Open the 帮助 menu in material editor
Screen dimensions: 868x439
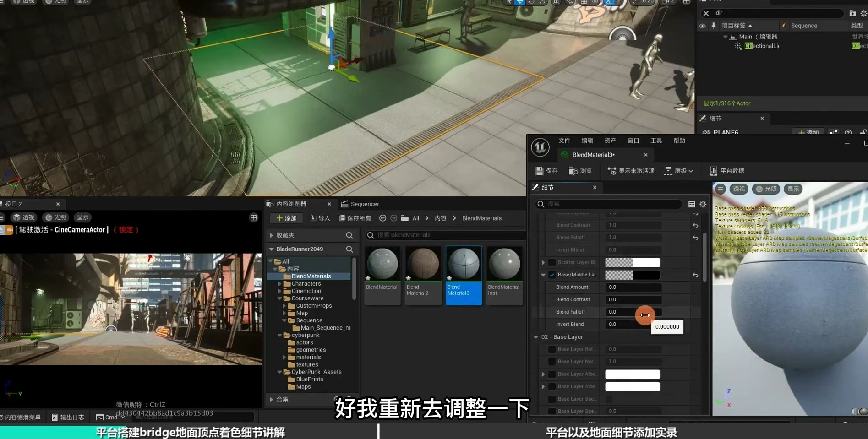(679, 141)
